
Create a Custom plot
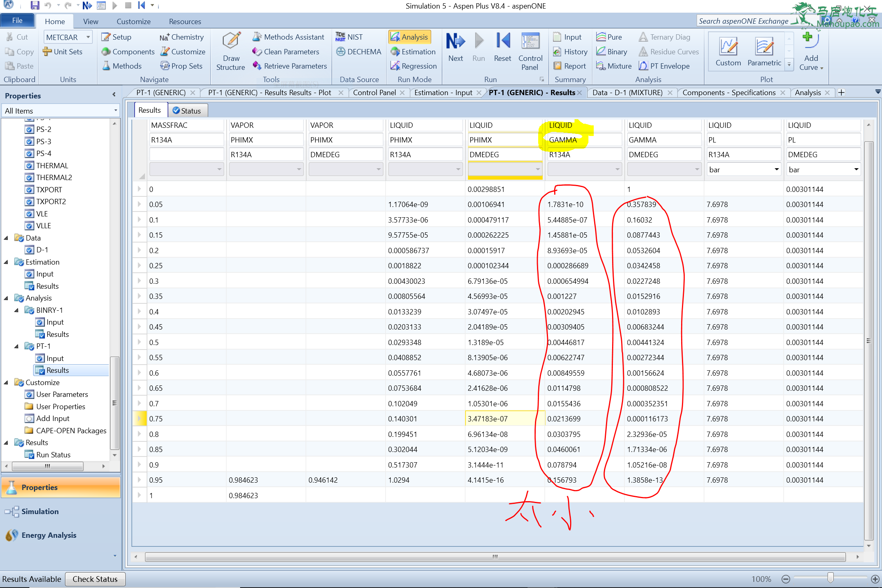(x=728, y=51)
